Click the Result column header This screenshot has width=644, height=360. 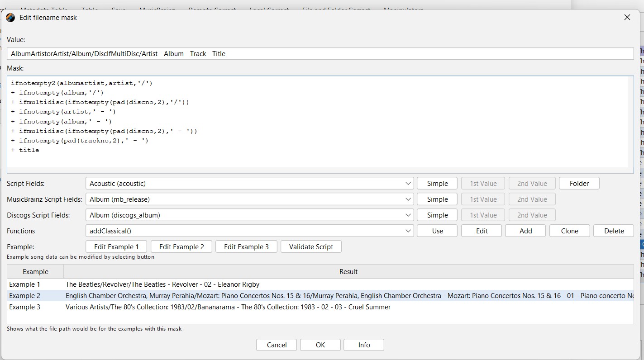click(348, 271)
